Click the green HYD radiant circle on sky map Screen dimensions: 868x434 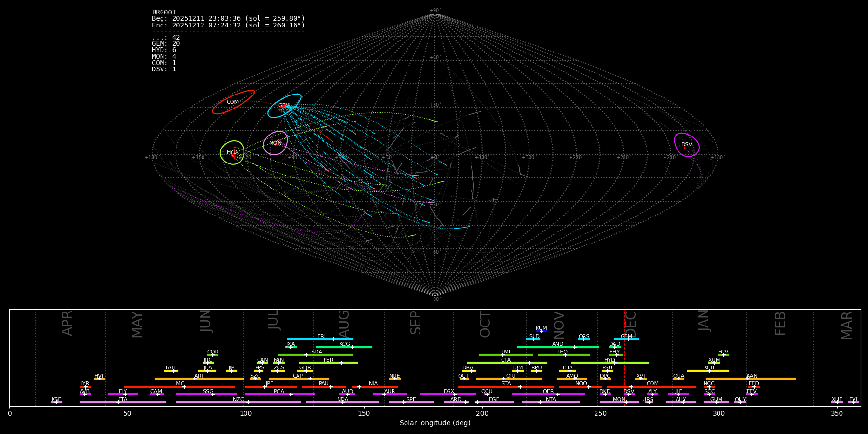click(232, 152)
